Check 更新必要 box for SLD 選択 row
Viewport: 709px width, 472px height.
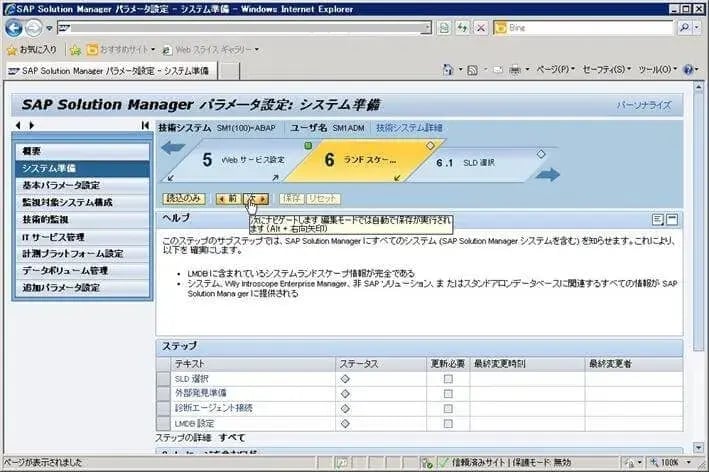click(448, 379)
